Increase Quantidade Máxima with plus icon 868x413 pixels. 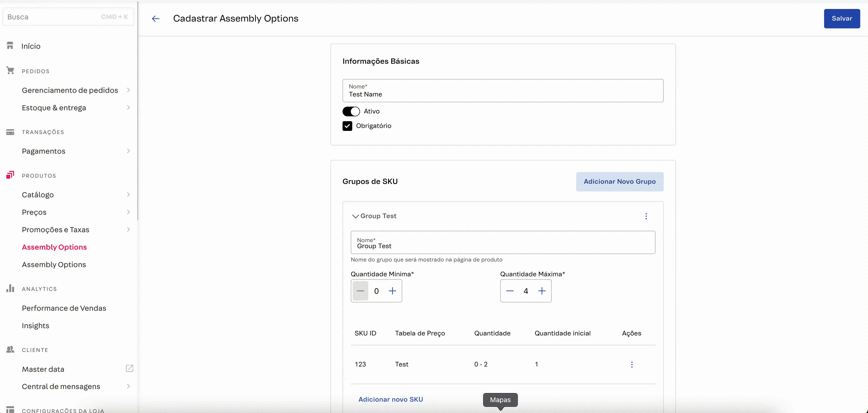point(541,291)
